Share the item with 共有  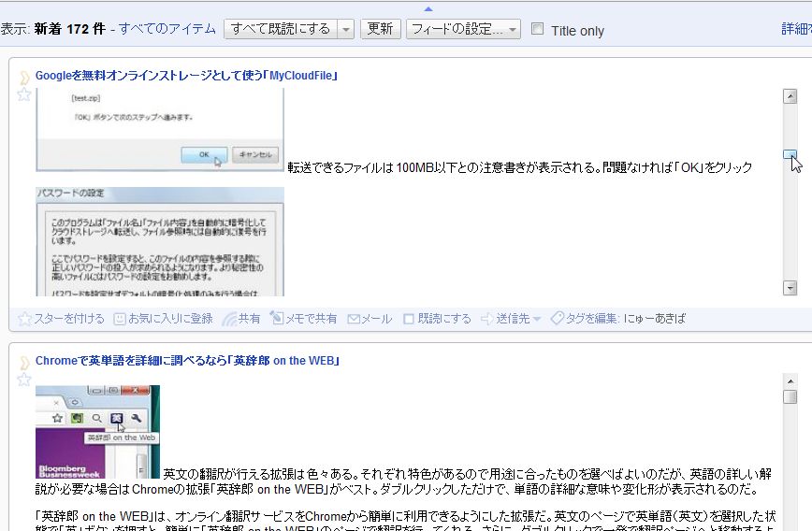pyautogui.click(x=240, y=319)
